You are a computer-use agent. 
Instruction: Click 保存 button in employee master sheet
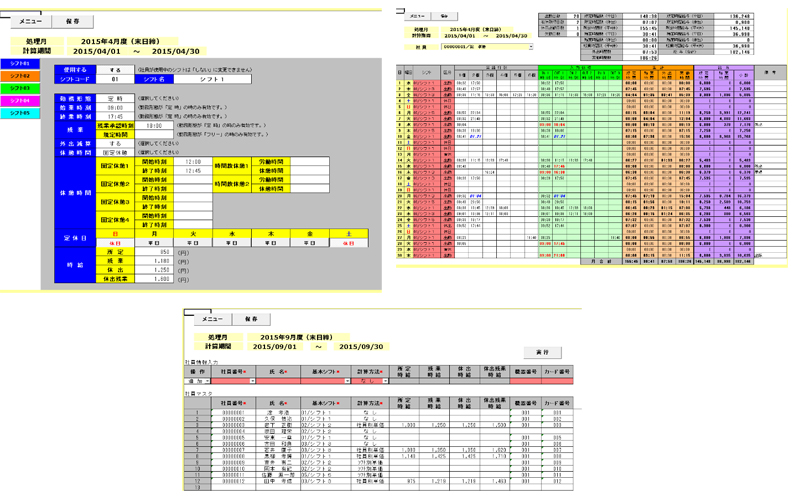pyautogui.click(x=251, y=319)
